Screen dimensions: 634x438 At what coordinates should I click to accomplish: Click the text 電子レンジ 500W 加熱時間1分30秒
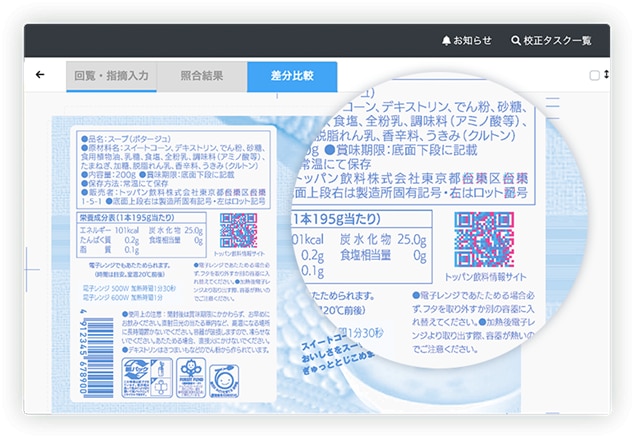(129, 288)
